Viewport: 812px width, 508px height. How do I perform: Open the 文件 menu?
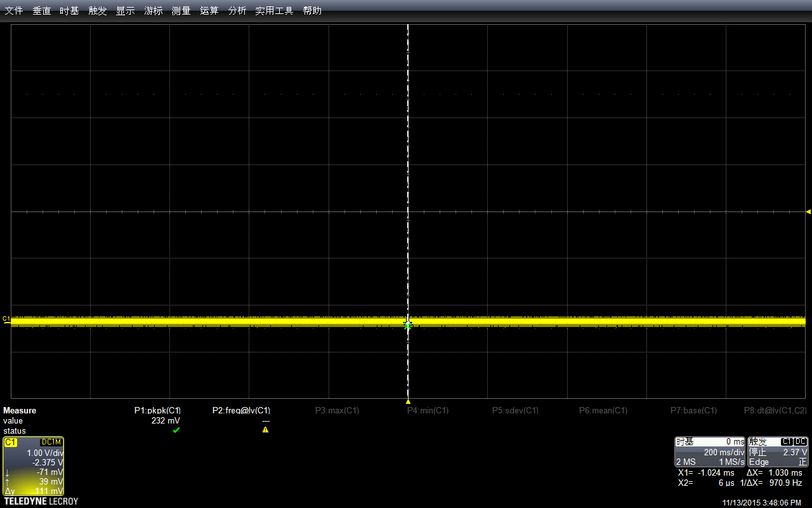click(x=14, y=11)
